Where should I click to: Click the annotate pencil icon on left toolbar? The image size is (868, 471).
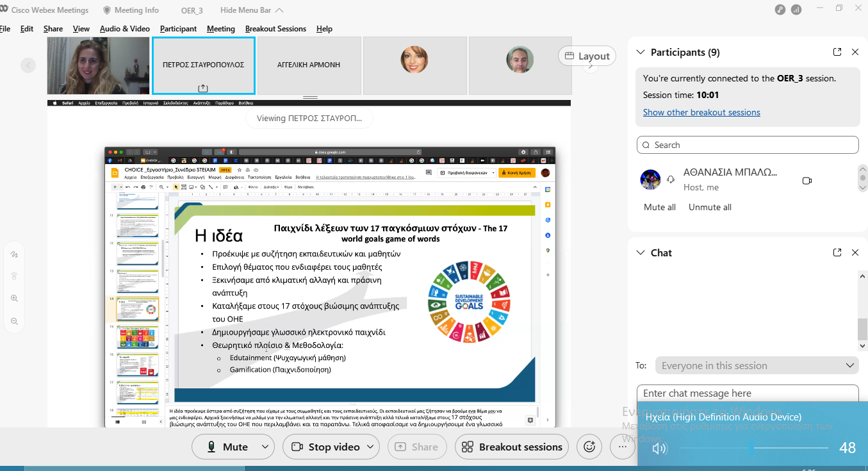14,254
